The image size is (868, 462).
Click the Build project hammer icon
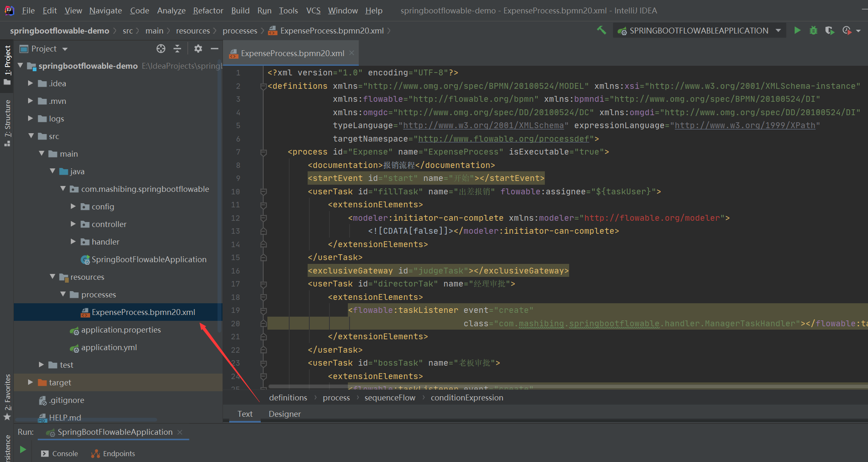[x=601, y=30]
